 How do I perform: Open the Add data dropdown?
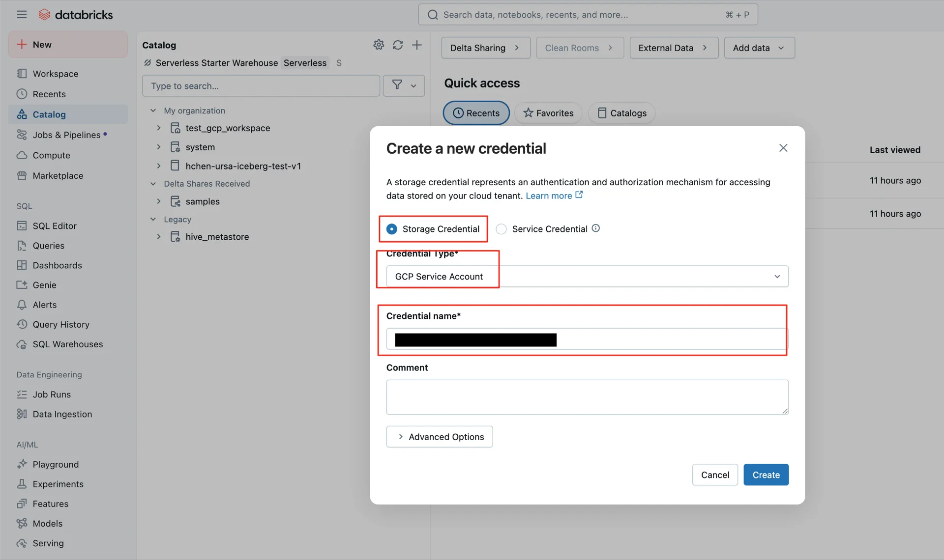coord(759,48)
